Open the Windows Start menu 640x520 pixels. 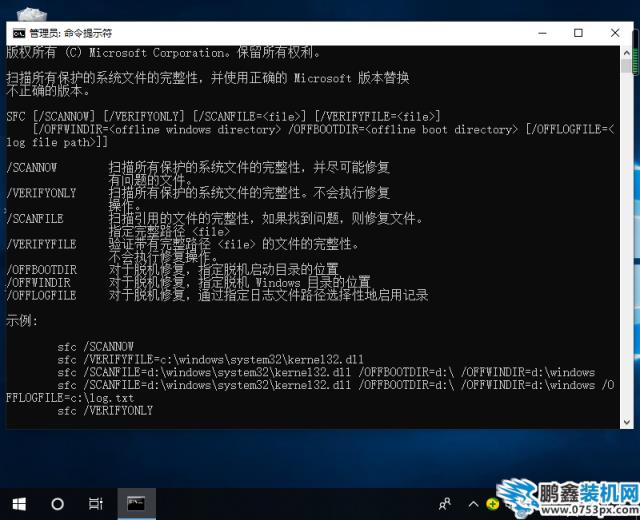[19, 504]
